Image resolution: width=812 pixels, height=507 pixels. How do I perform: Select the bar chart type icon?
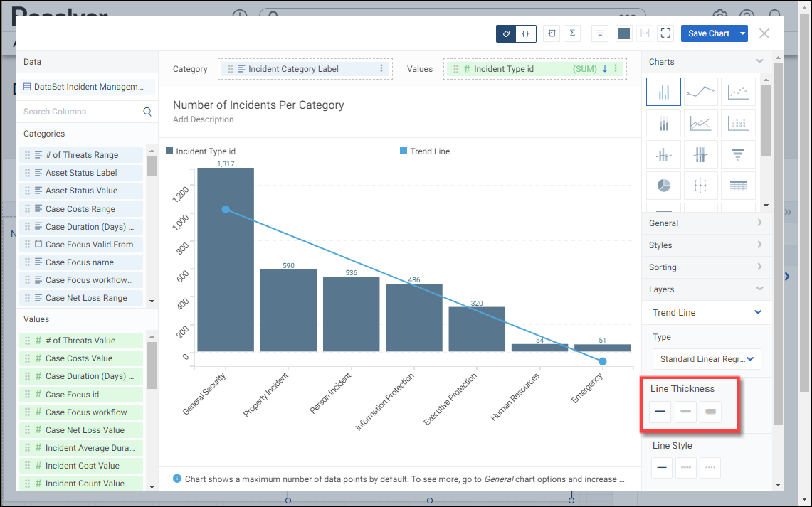663,92
